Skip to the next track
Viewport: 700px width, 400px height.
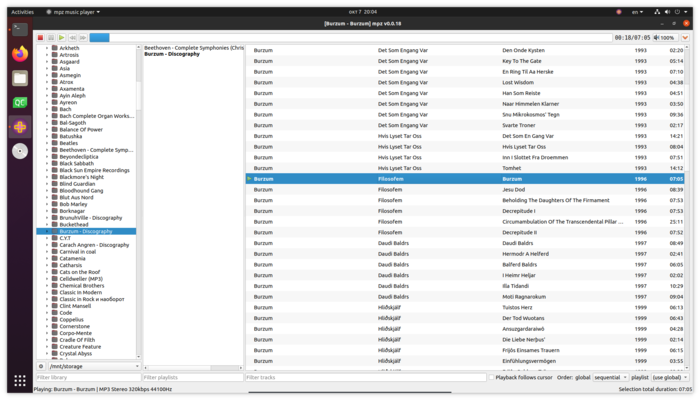coord(82,37)
